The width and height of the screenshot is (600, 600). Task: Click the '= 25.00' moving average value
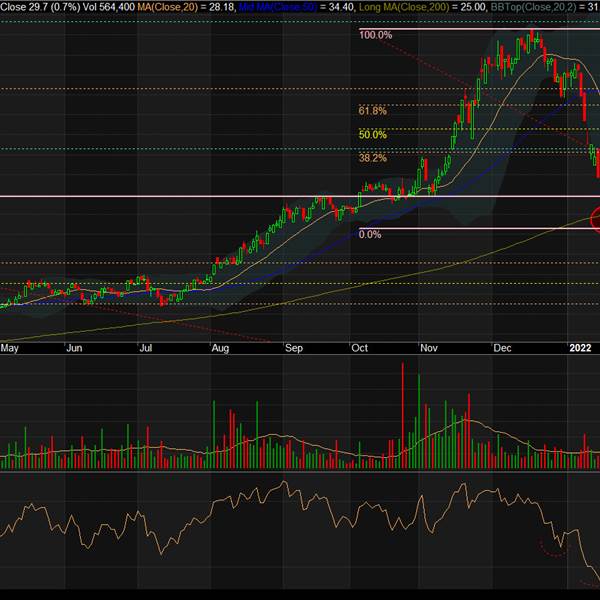468,7
